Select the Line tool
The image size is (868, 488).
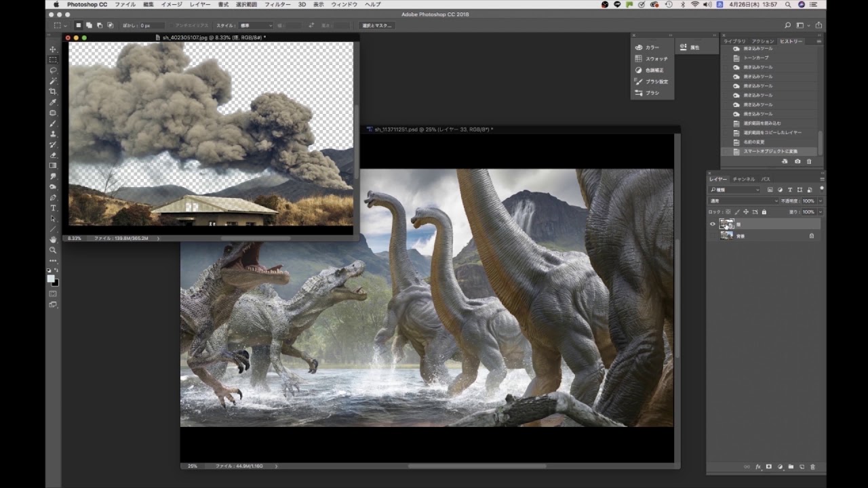click(53, 228)
